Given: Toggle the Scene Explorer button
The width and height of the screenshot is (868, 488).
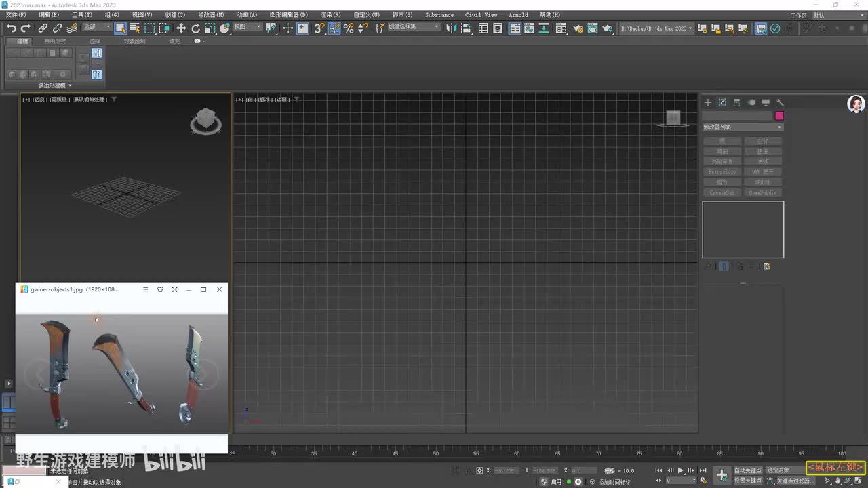Looking at the screenshot, I should (x=483, y=28).
